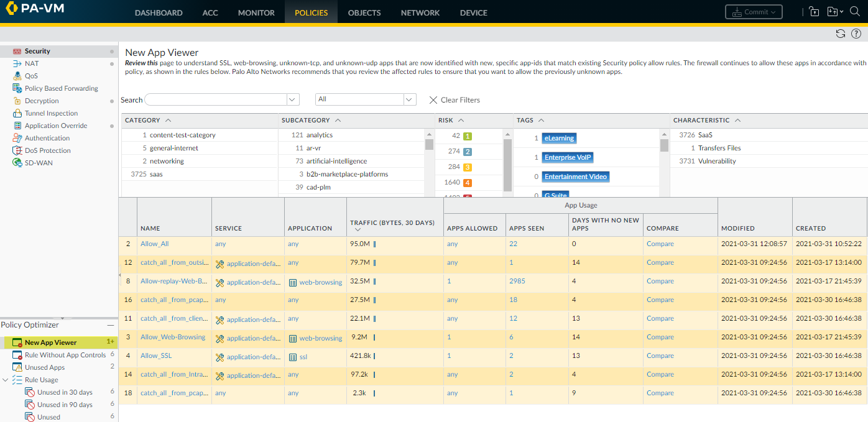Click the refresh icon below header
The width and height of the screenshot is (868, 422).
841,34
